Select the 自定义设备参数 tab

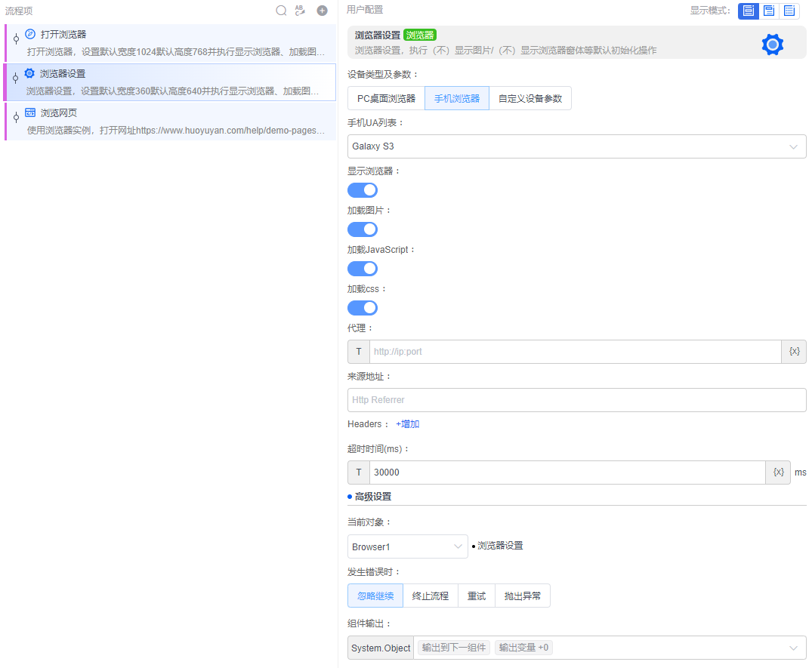[529, 98]
